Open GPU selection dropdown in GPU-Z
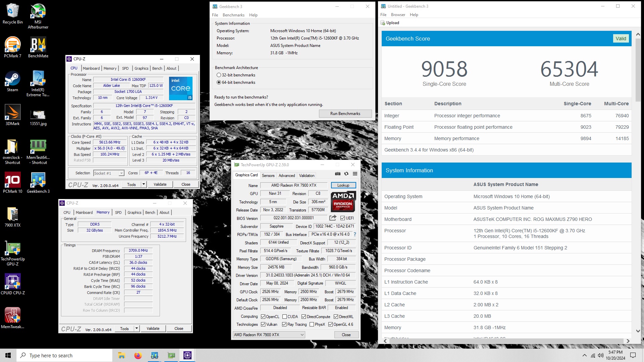 pos(269,335)
